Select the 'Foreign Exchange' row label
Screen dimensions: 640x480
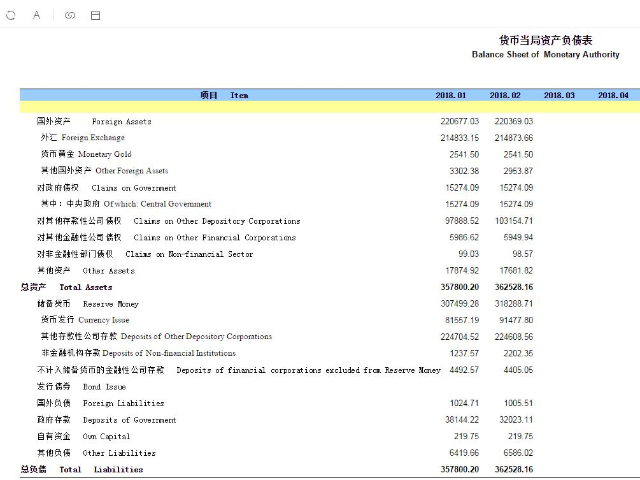click(x=93, y=138)
